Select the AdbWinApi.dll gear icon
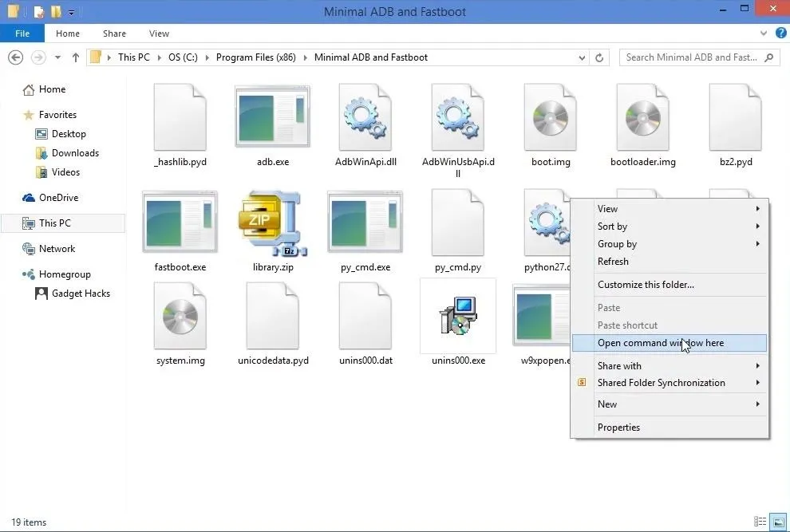Image resolution: width=790 pixels, height=532 pixels. tap(365, 117)
